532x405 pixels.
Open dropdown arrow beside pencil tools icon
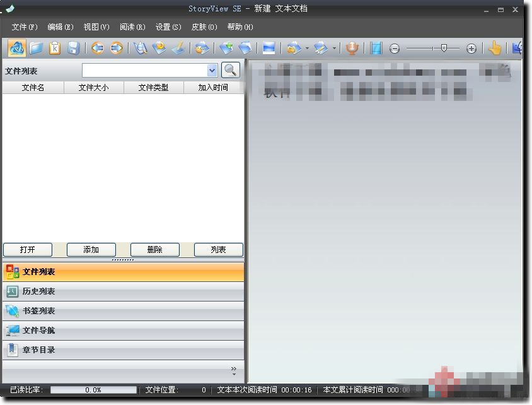(x=334, y=48)
